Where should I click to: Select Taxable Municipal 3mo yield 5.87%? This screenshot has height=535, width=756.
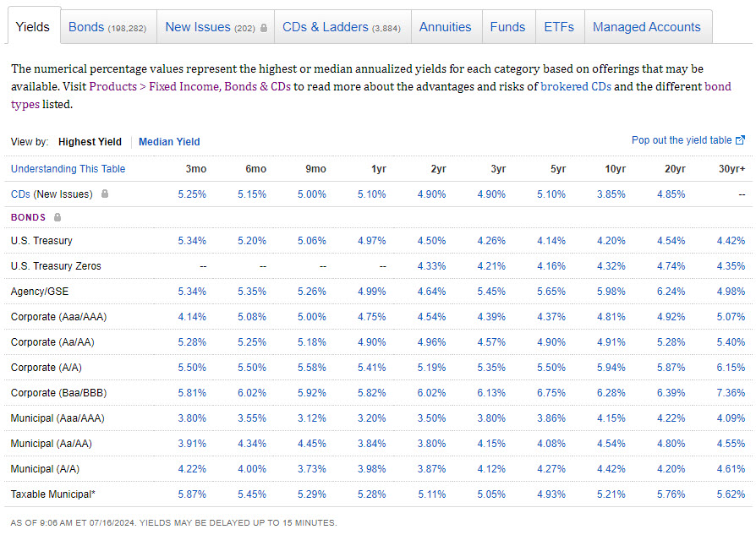(x=192, y=494)
